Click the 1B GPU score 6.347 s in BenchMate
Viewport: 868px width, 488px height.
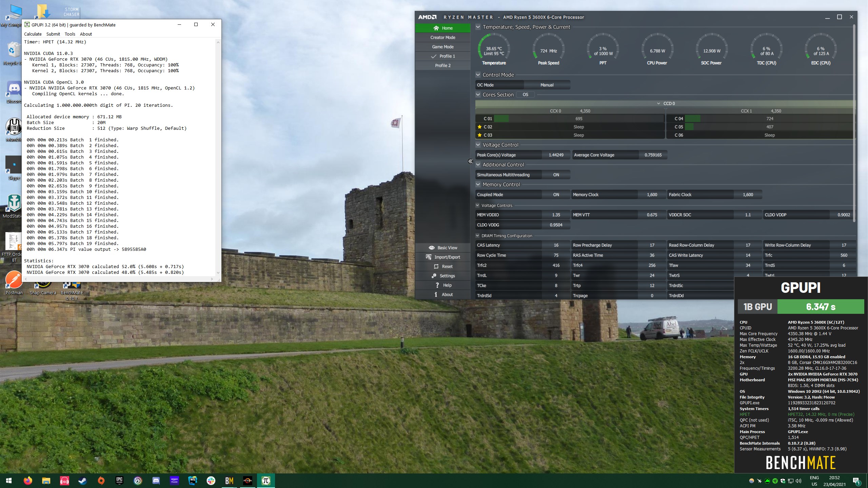(x=821, y=307)
